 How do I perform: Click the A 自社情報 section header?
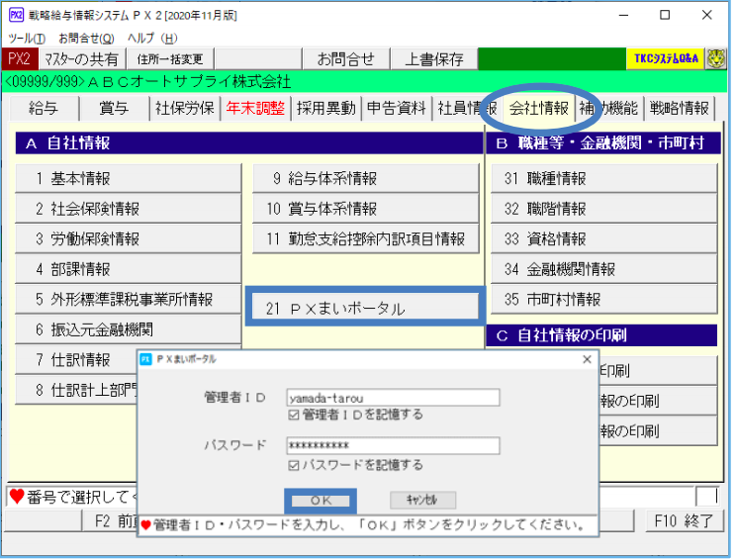coord(249,143)
